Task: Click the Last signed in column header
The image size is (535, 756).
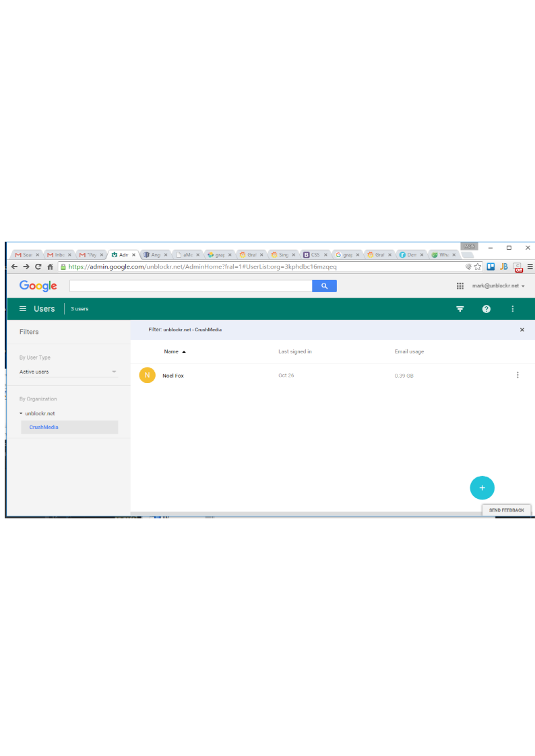Action: (x=294, y=351)
